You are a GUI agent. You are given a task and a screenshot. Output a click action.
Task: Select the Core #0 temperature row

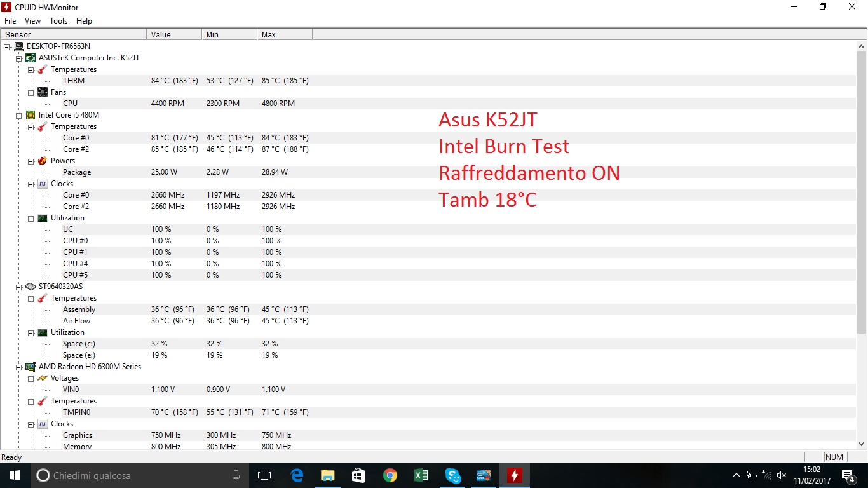coord(76,138)
